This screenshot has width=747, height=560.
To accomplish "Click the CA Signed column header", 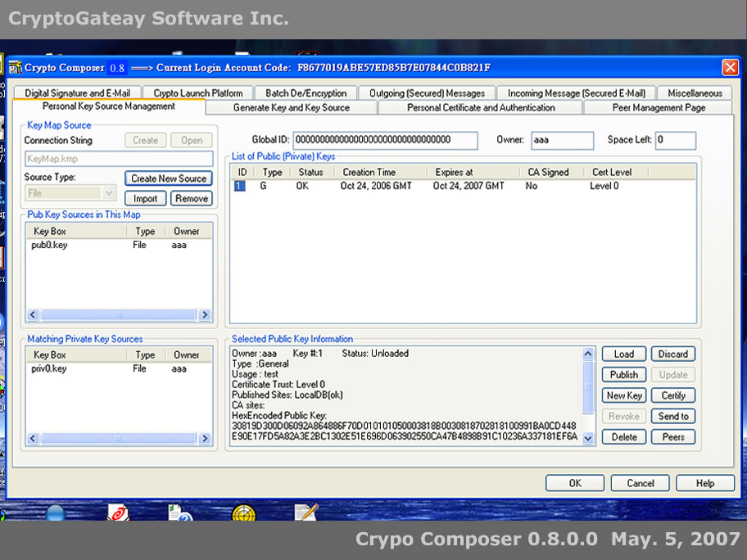I will point(552,172).
